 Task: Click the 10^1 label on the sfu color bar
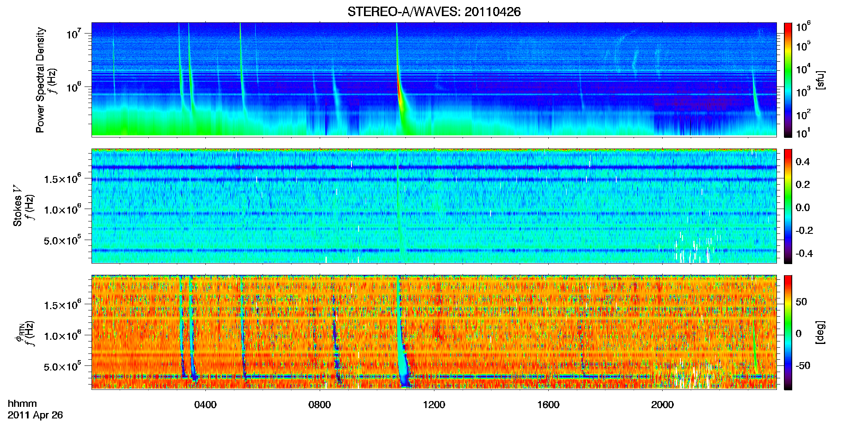click(x=803, y=133)
